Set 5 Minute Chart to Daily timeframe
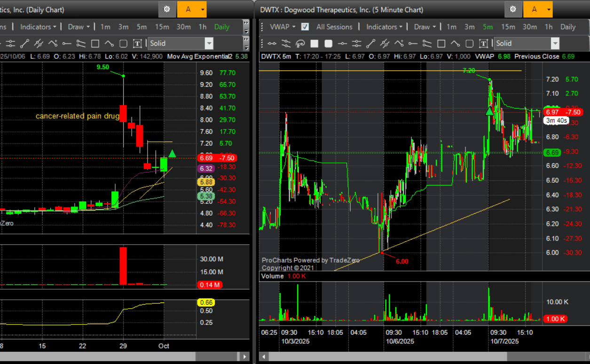 coord(568,27)
